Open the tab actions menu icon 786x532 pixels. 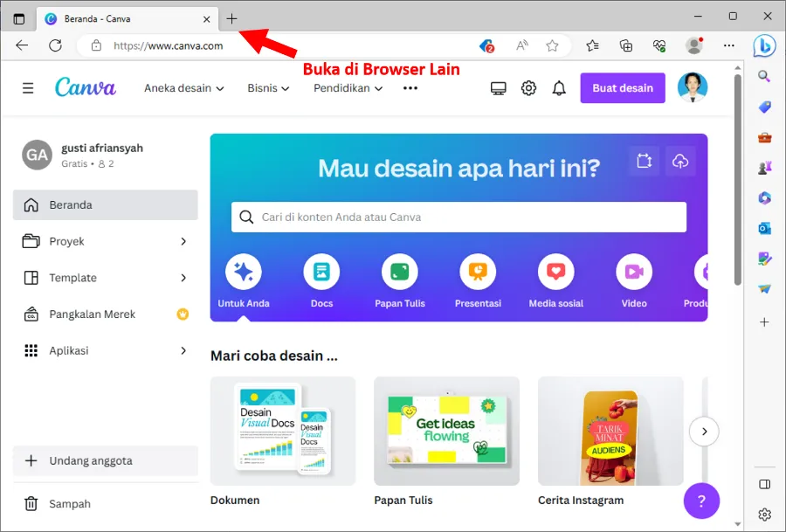point(19,19)
